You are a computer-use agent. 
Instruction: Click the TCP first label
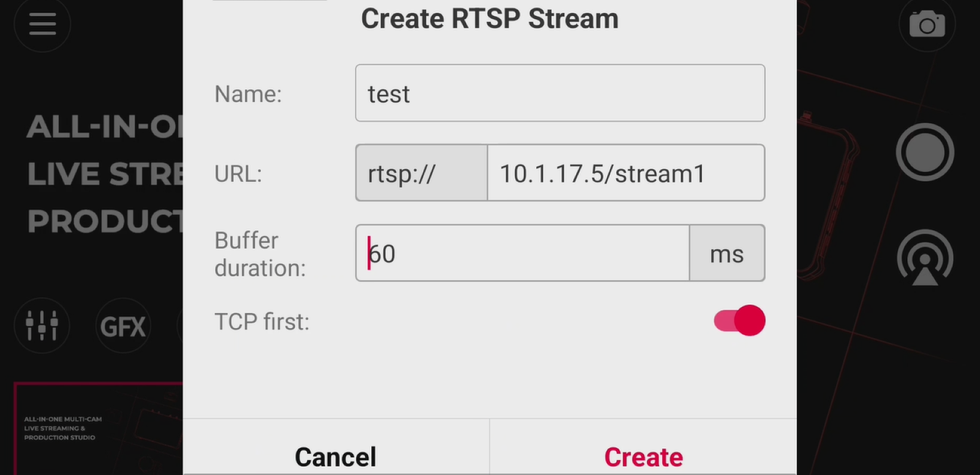pyautogui.click(x=262, y=321)
